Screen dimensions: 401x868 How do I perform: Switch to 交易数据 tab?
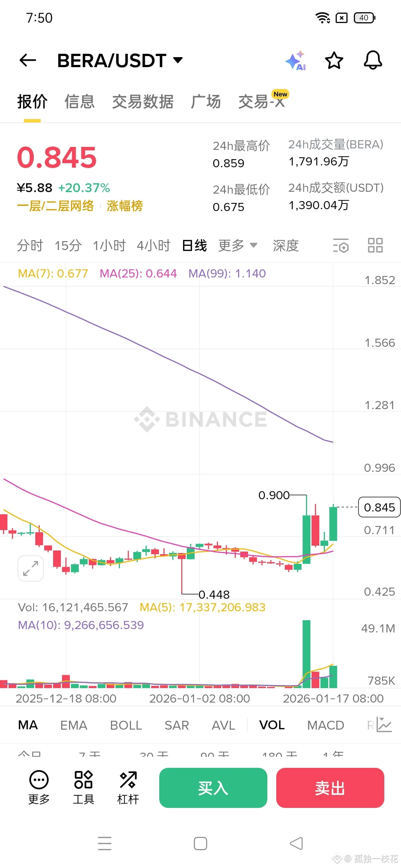coord(143,101)
